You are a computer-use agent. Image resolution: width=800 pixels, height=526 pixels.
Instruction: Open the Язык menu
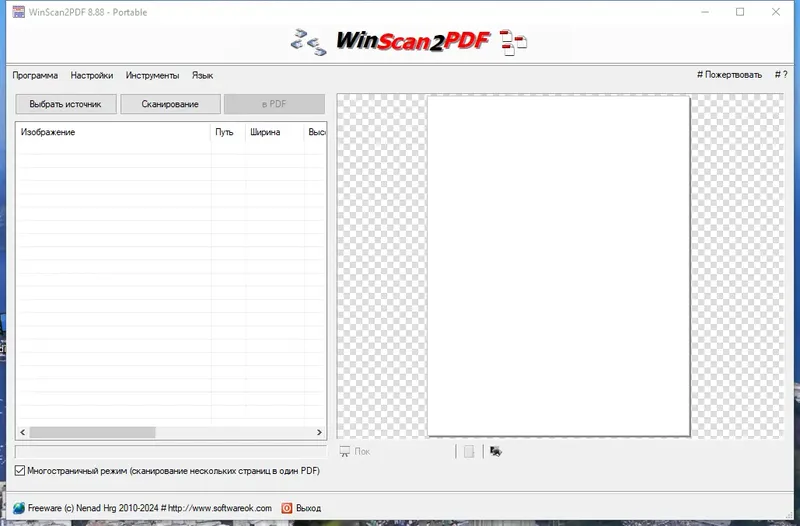(203, 76)
